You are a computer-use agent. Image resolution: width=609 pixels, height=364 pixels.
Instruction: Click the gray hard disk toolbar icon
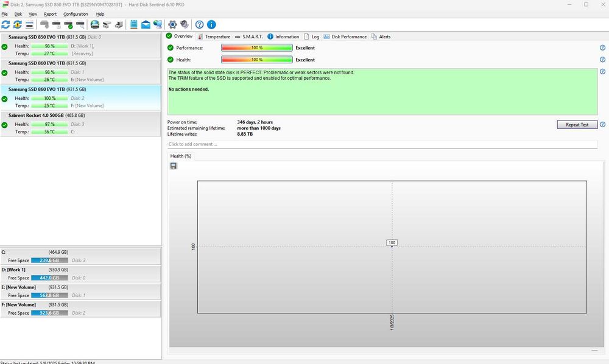[44, 24]
